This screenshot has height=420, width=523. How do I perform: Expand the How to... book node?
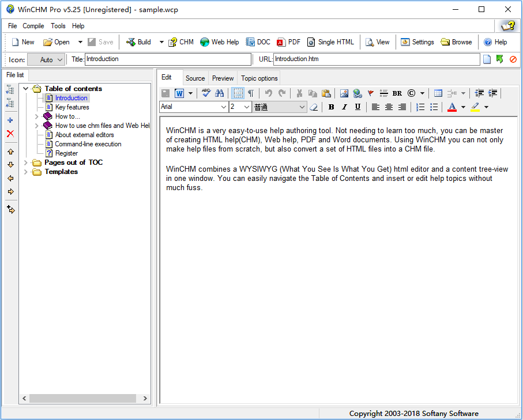[x=37, y=116]
